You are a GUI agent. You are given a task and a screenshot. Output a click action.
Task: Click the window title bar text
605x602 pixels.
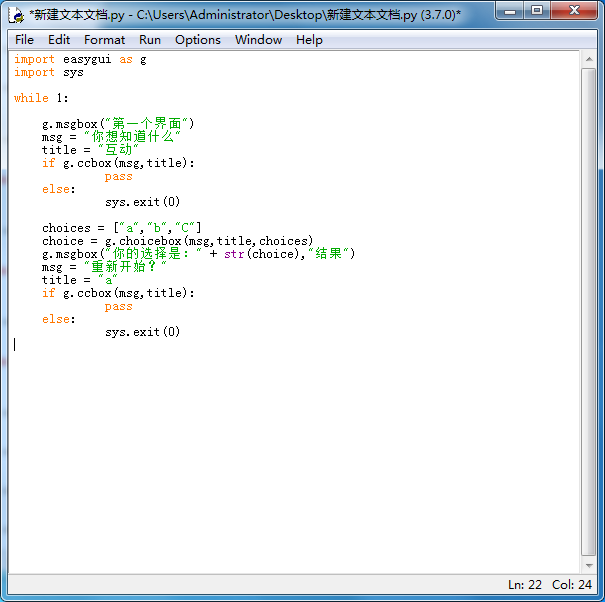click(x=245, y=15)
